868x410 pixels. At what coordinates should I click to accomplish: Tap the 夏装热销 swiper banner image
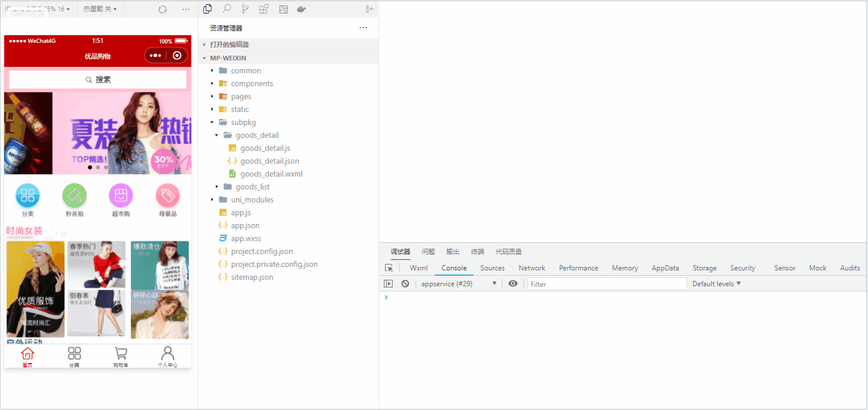(x=122, y=133)
